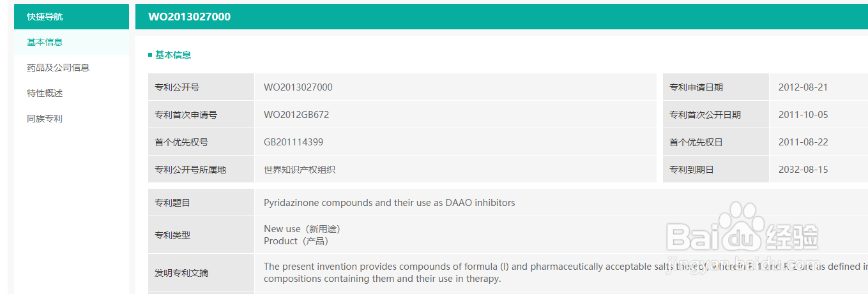
Task: Click the patent title about Pyridazinone compounds
Action: tap(389, 203)
